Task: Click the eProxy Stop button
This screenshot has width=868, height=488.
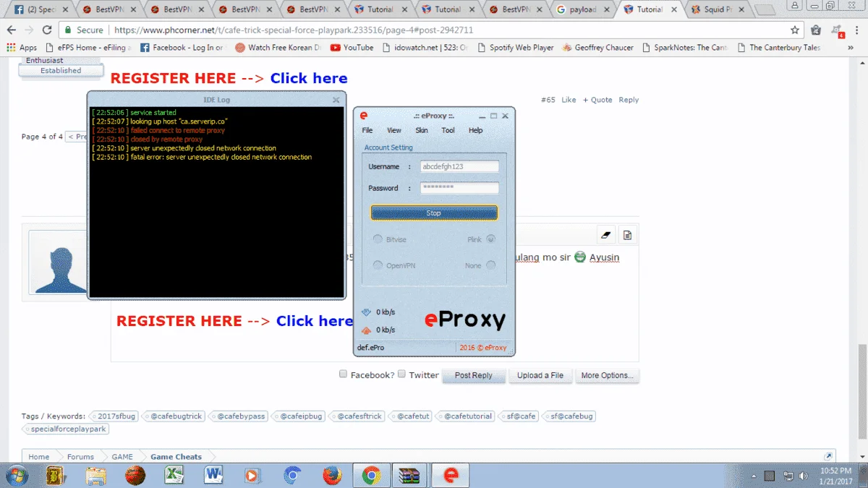Action: 434,213
